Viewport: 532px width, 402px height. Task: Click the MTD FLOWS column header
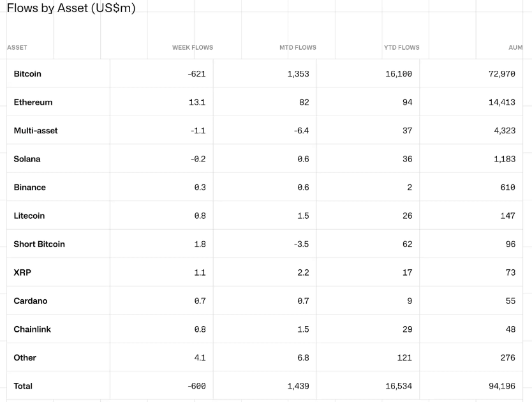tap(297, 48)
